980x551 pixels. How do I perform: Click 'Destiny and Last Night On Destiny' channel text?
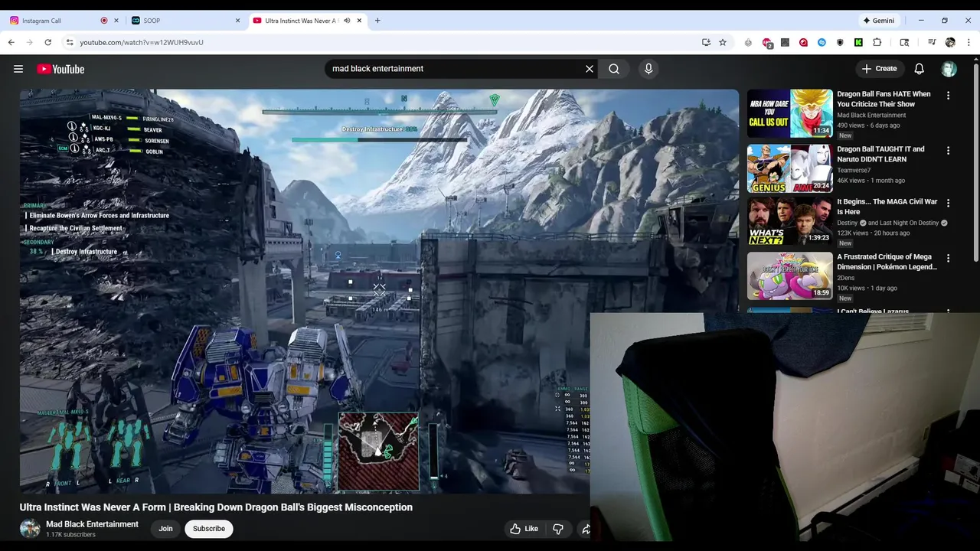[893, 223]
